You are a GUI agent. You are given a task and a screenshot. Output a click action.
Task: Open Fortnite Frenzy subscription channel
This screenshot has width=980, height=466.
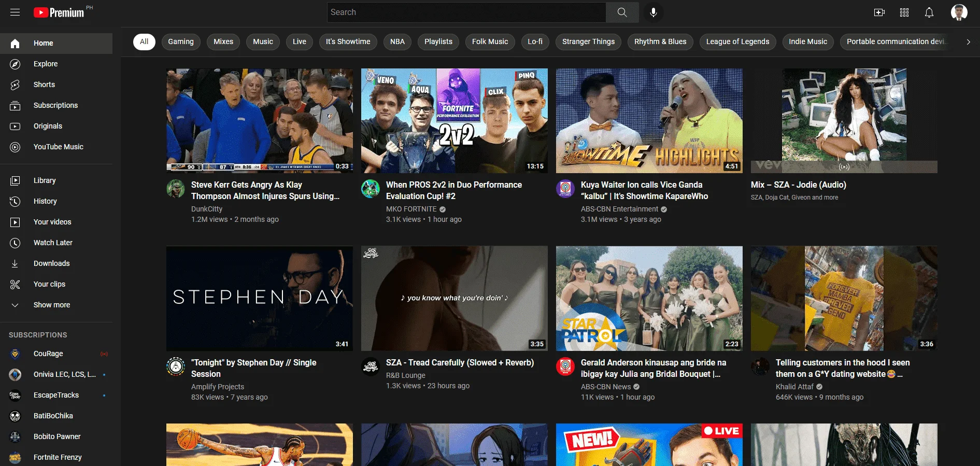click(x=56, y=458)
